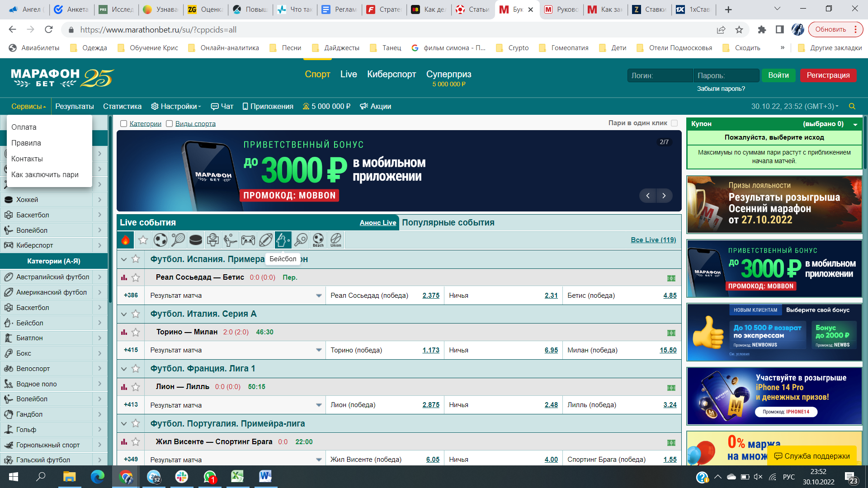Collapse the Футбол. Испания section chevron
The width and height of the screenshot is (868, 488).
[x=124, y=259]
